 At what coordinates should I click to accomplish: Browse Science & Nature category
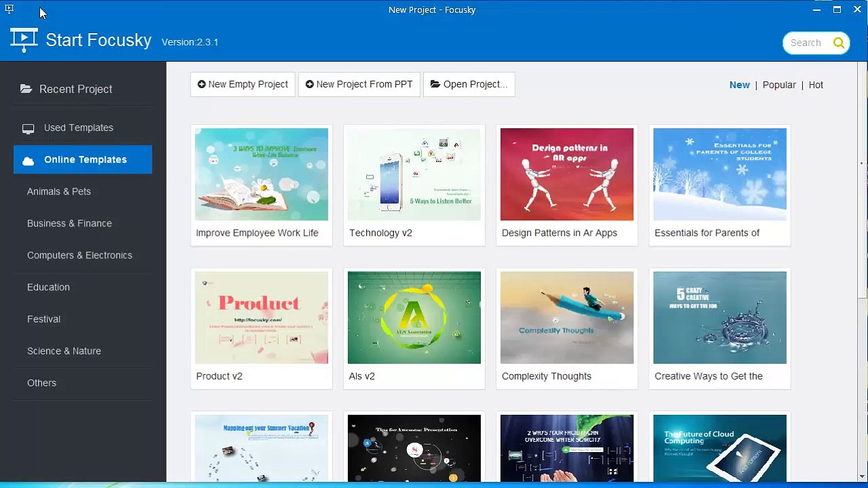[64, 350]
